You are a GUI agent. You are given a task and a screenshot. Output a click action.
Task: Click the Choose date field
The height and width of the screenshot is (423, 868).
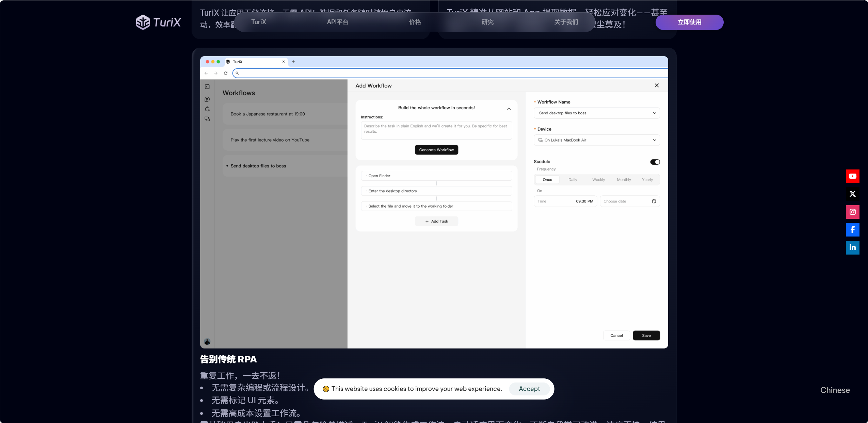point(630,201)
